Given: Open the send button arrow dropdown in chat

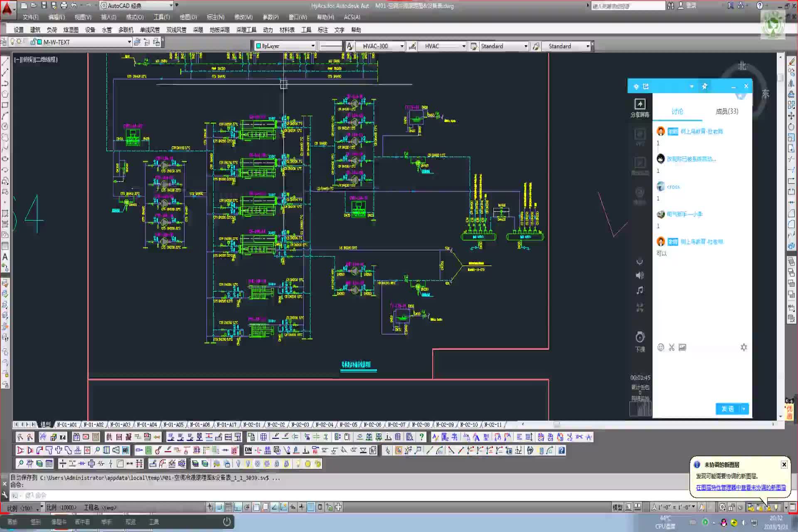Looking at the screenshot, I should (744, 409).
